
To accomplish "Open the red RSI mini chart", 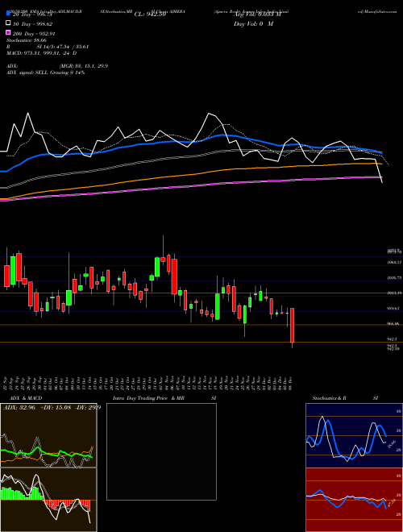I will (354, 500).
